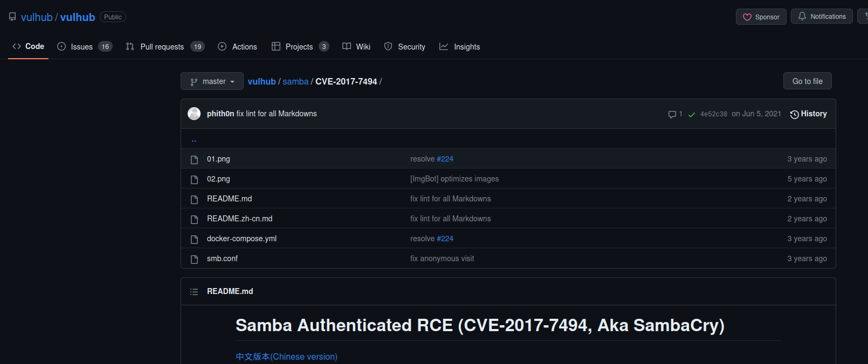The width and height of the screenshot is (868, 364).
Task: Open file 01.png
Action: point(218,159)
